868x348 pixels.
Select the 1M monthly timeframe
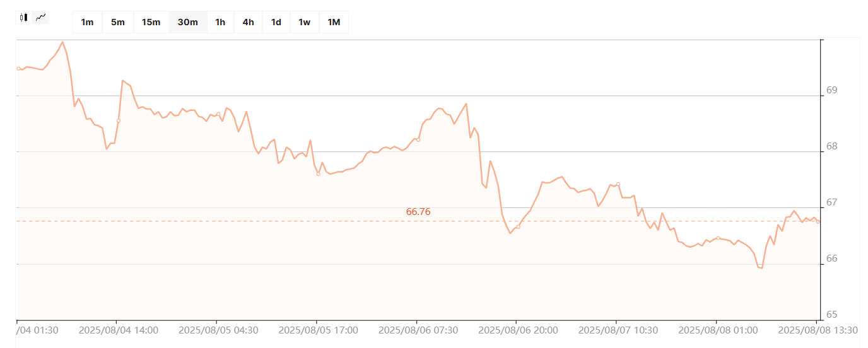click(x=334, y=22)
